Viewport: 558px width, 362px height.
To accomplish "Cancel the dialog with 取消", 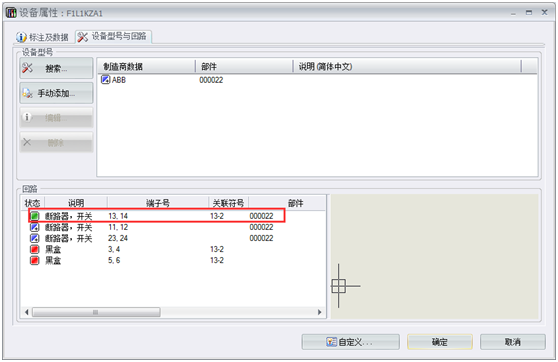I will (512, 342).
